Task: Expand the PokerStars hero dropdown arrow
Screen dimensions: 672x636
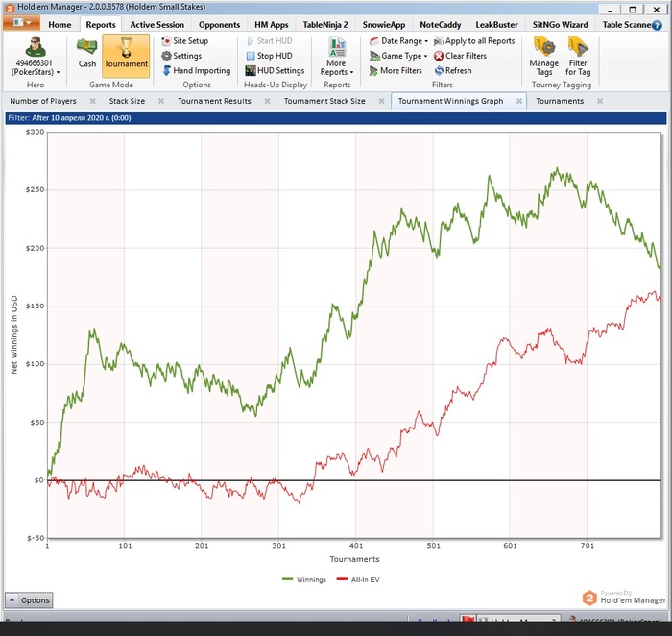Action: (x=58, y=72)
